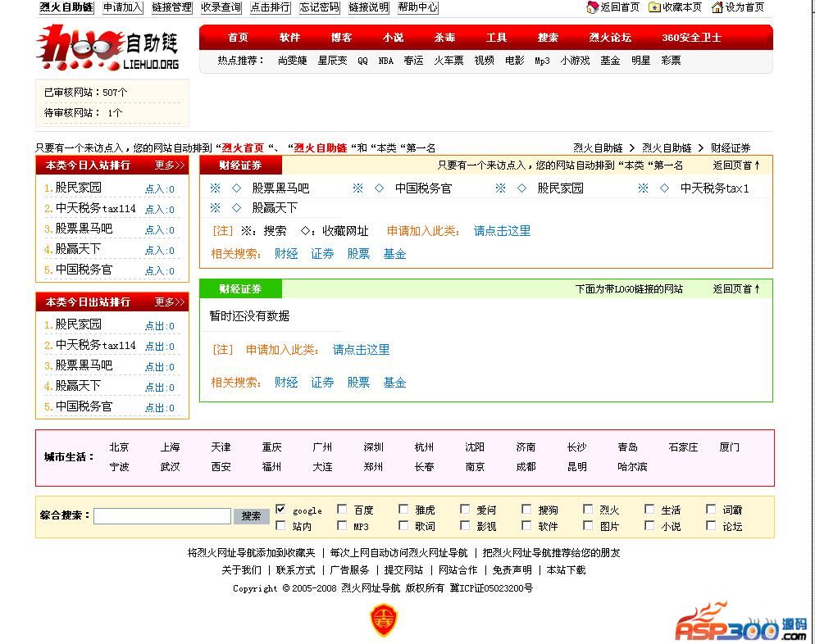The width and height of the screenshot is (815, 644).
Task: Click the ※ search icon beside 中天税务tax1
Action: [643, 188]
